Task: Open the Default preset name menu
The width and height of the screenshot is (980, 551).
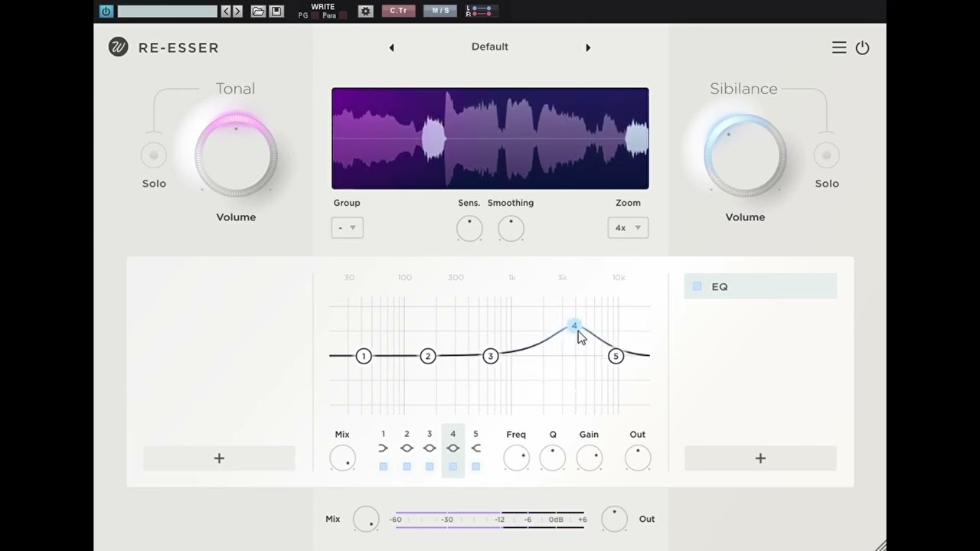Action: tap(490, 47)
